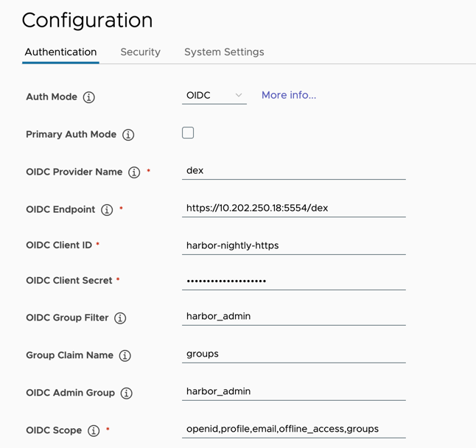476x448 pixels.
Task: Enable the Primary Auth Mode checkbox
Action: (188, 133)
